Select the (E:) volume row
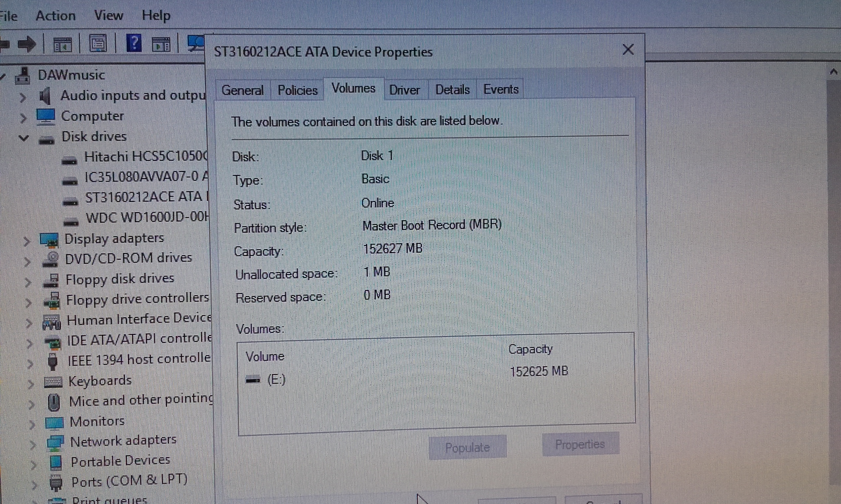The height and width of the screenshot is (504, 841). coord(276,379)
